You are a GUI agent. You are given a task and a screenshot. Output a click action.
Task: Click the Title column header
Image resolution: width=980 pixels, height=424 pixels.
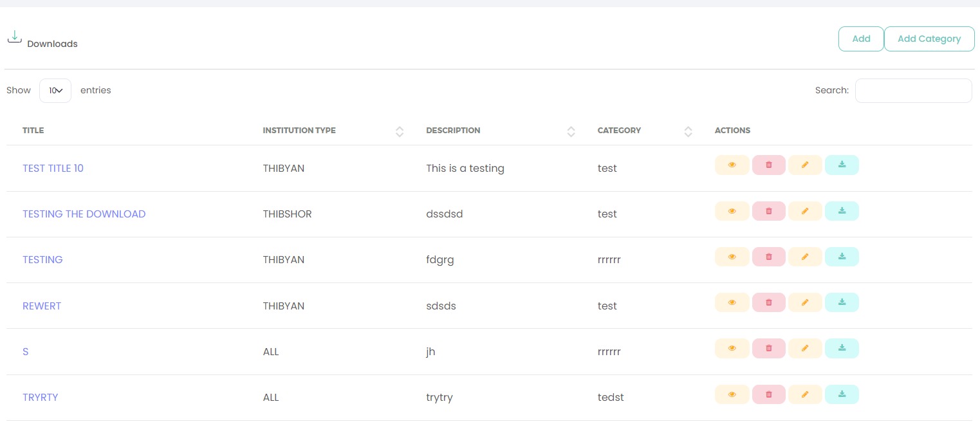click(x=33, y=131)
